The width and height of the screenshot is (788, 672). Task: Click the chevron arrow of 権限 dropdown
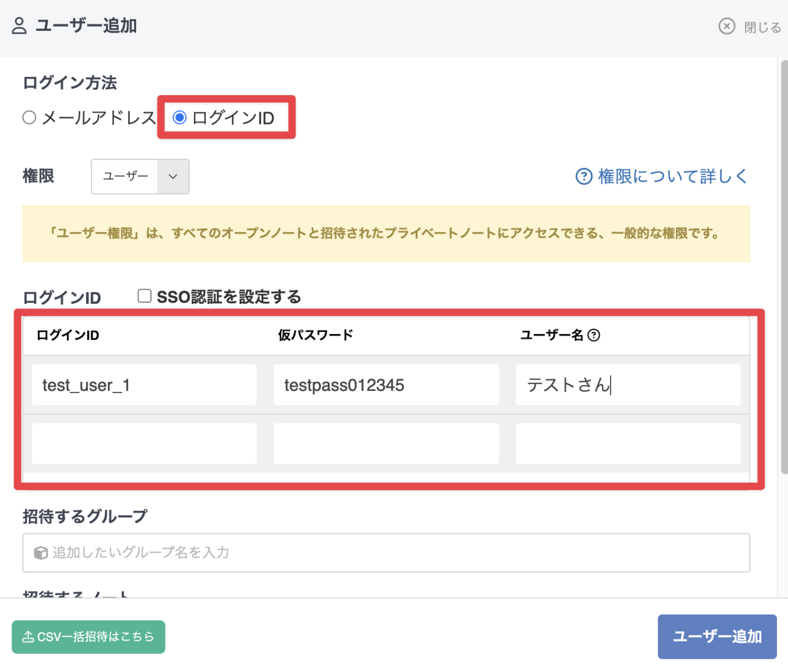(x=173, y=176)
